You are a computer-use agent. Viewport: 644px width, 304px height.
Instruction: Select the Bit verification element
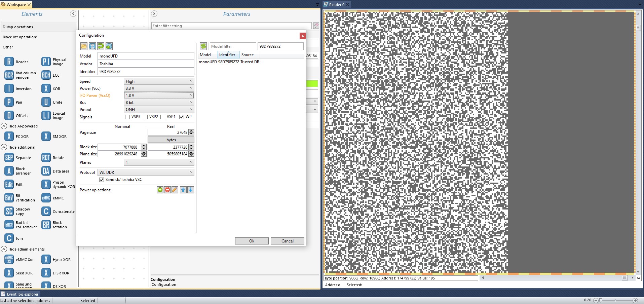click(20, 198)
